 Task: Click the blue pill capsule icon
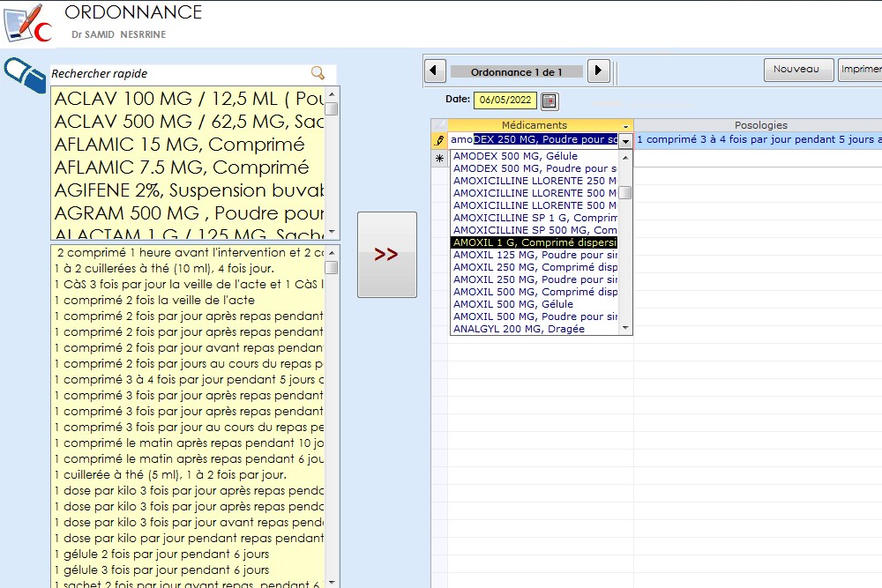(x=25, y=76)
